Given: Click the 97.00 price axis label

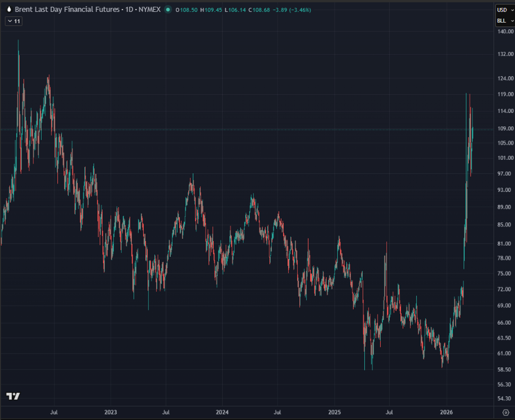Looking at the screenshot, I should tap(504, 174).
